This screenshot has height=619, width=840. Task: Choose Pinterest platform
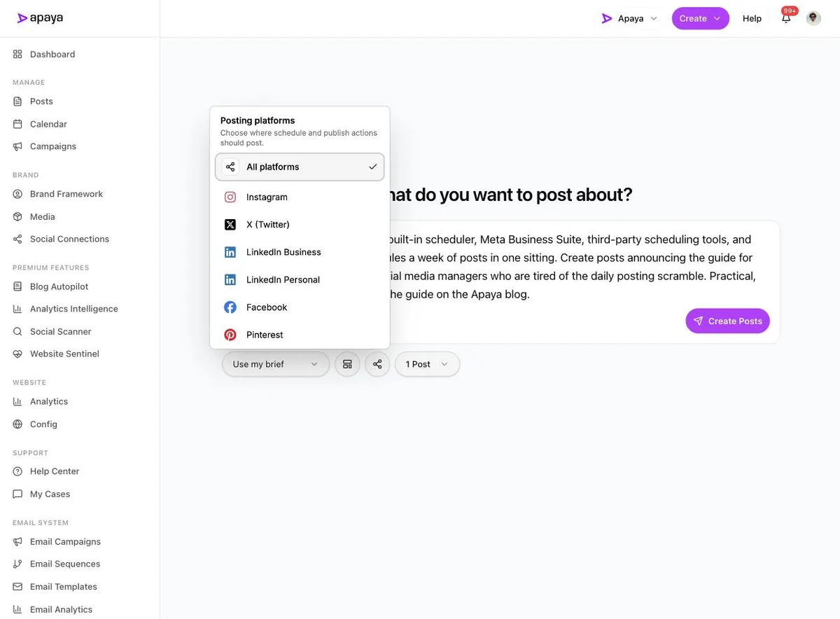coord(300,335)
